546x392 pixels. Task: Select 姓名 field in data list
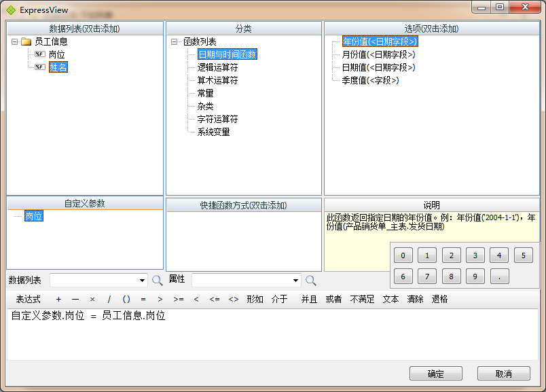click(58, 67)
